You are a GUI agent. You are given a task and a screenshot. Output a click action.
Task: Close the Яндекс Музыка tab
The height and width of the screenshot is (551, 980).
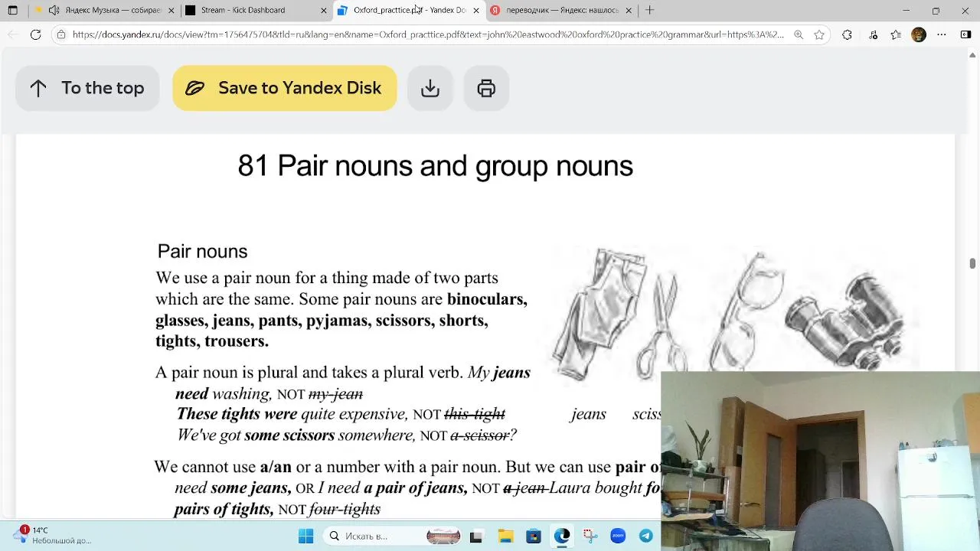171,10
